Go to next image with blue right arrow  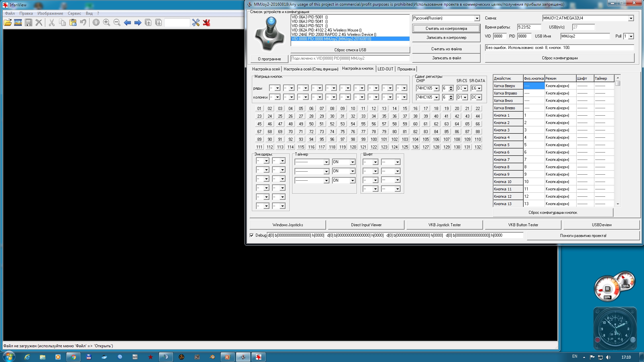click(138, 22)
